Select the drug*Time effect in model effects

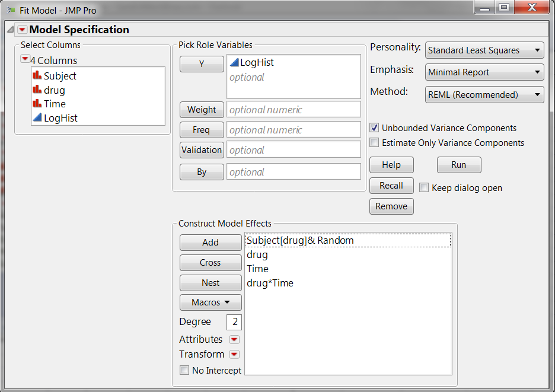(270, 283)
